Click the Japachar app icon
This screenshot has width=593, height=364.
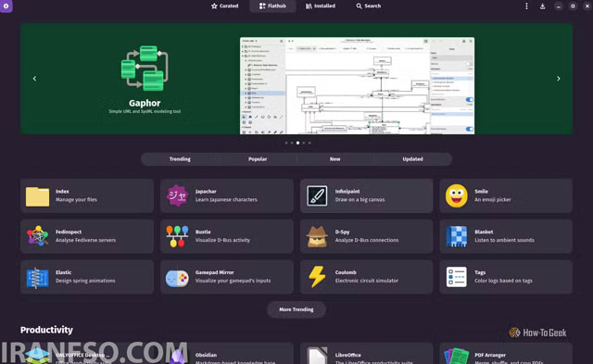(177, 195)
